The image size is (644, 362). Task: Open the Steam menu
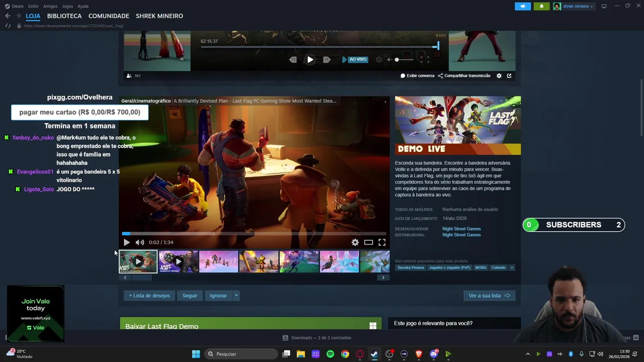[x=14, y=6]
